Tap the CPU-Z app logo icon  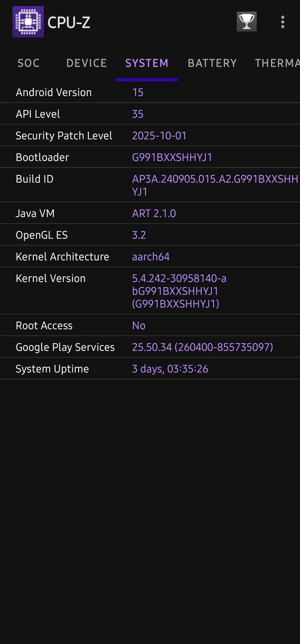(x=28, y=22)
